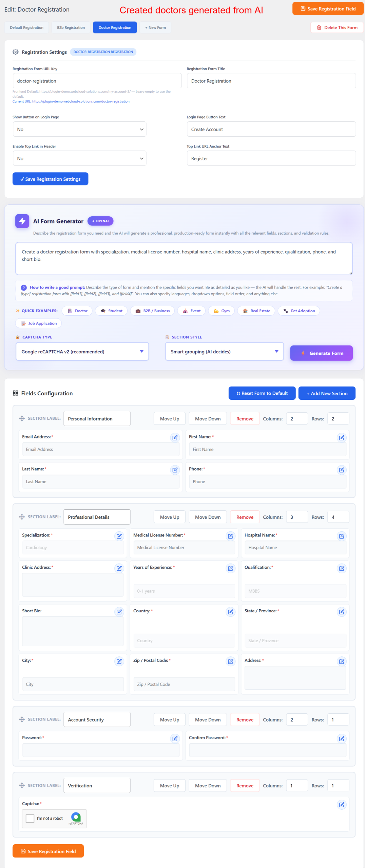Click edit icon for Short Bio field
The width and height of the screenshot is (365, 868).
coord(119,612)
